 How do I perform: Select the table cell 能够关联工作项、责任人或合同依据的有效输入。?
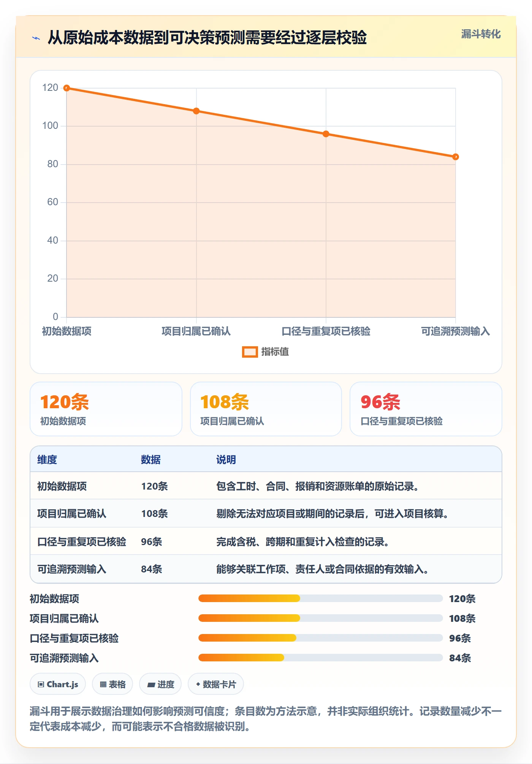coord(323,569)
